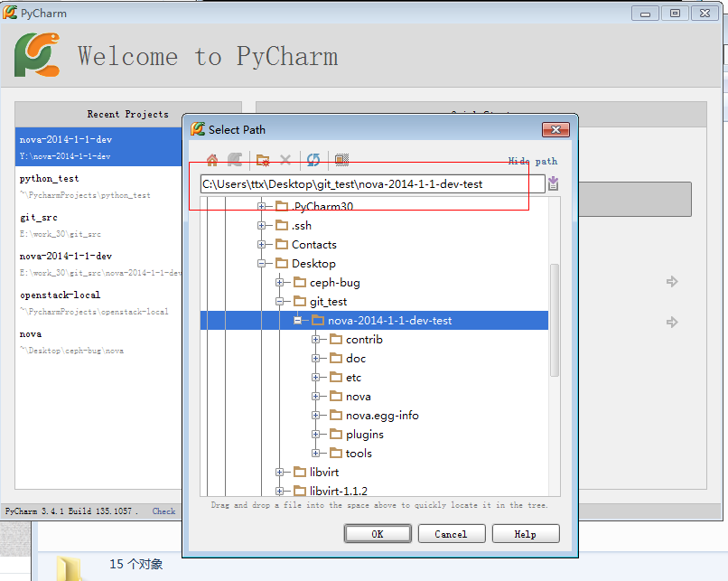This screenshot has height=581, width=728.
Task: Expand the nova folder node
Action: [316, 396]
